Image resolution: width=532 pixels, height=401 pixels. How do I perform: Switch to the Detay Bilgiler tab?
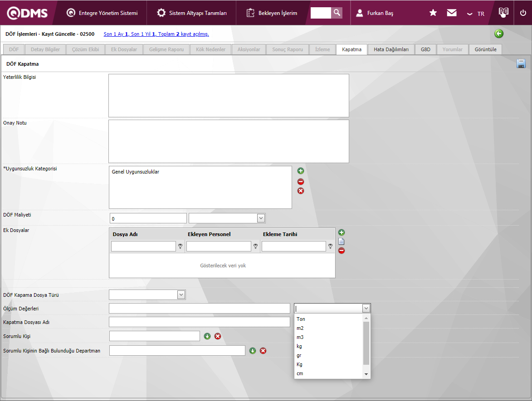45,49
